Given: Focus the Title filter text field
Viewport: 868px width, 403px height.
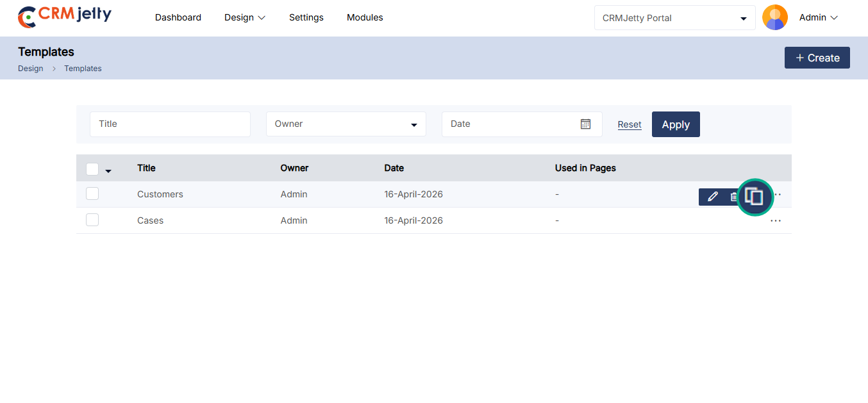Looking at the screenshot, I should pos(170,124).
